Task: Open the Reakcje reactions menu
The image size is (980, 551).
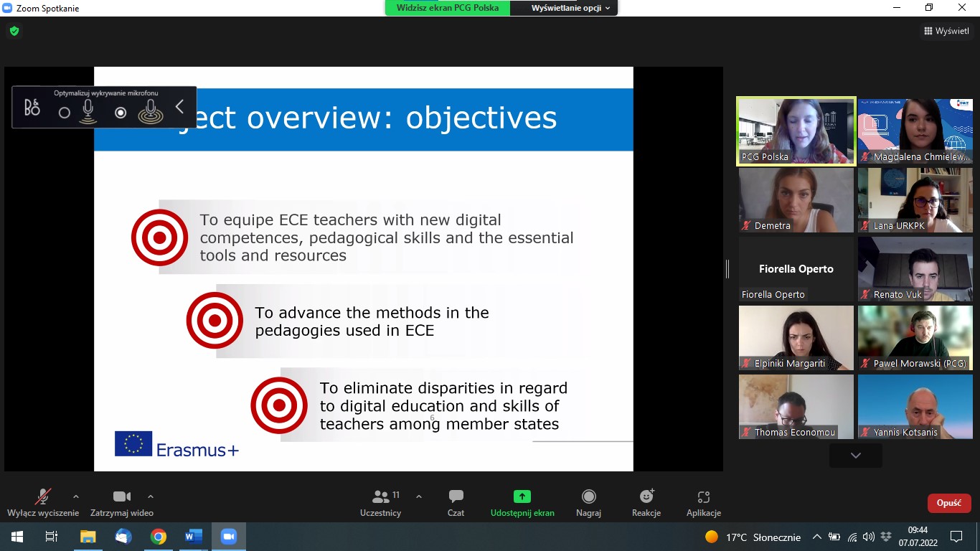Action: point(646,502)
